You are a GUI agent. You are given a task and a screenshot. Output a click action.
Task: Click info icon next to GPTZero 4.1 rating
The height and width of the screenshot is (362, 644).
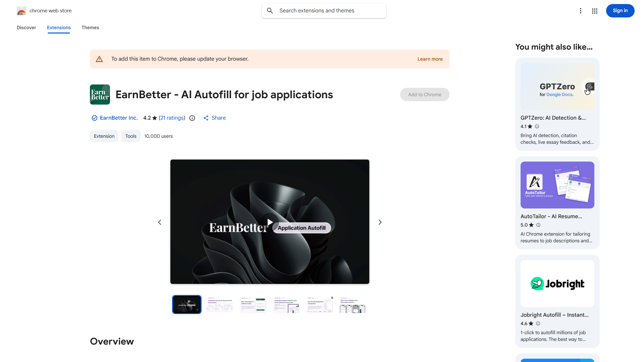pos(537,126)
